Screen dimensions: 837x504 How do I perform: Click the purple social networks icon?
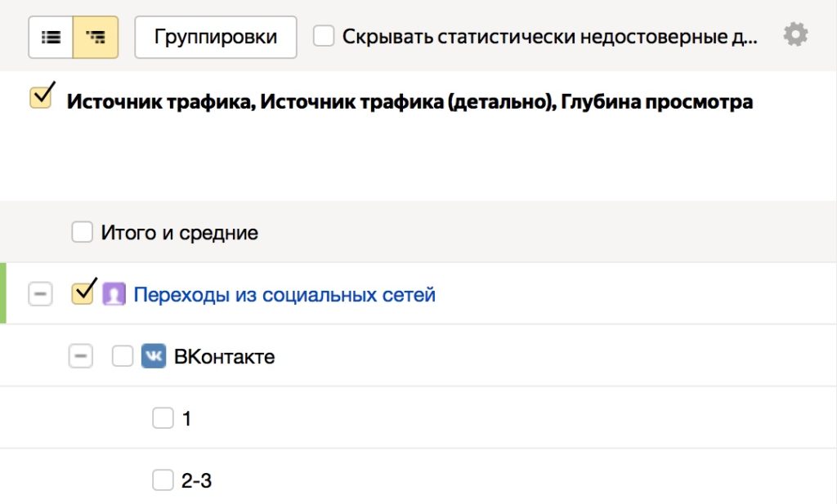tap(114, 294)
